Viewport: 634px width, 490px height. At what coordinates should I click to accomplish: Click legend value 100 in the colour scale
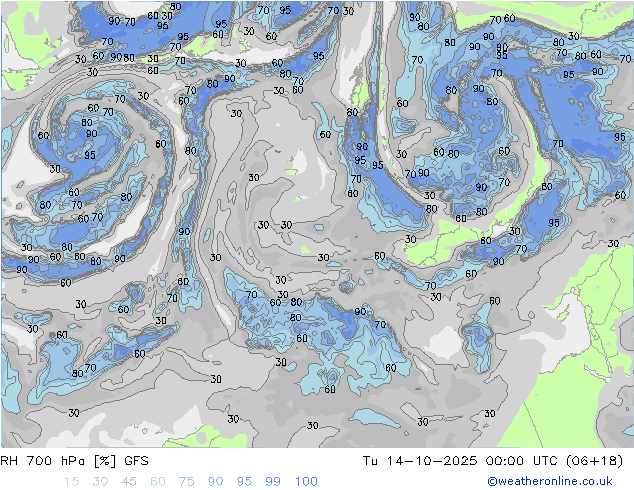(x=306, y=482)
